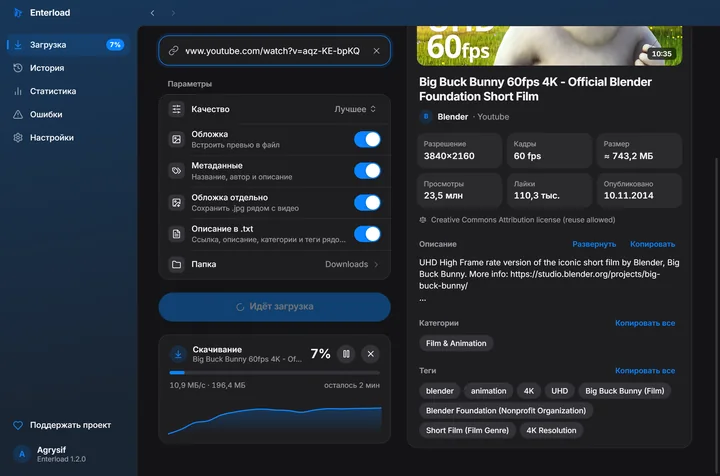Click the 4K tag chip

tap(529, 391)
